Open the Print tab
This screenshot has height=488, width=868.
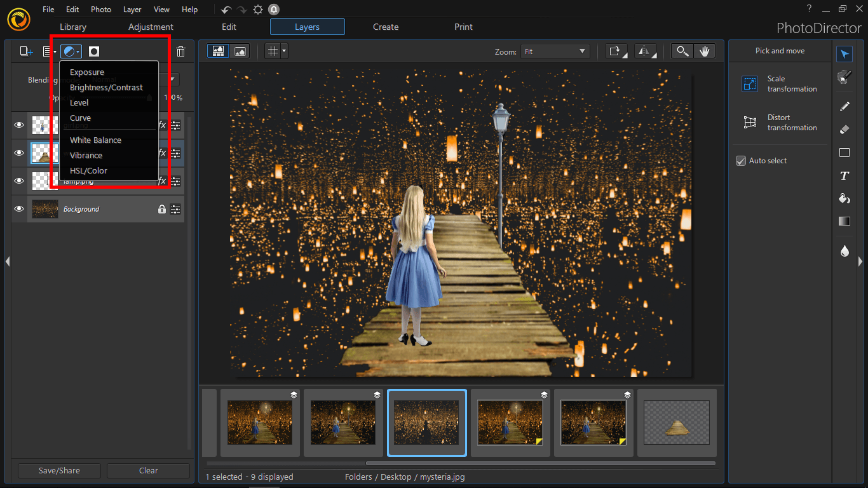point(463,27)
